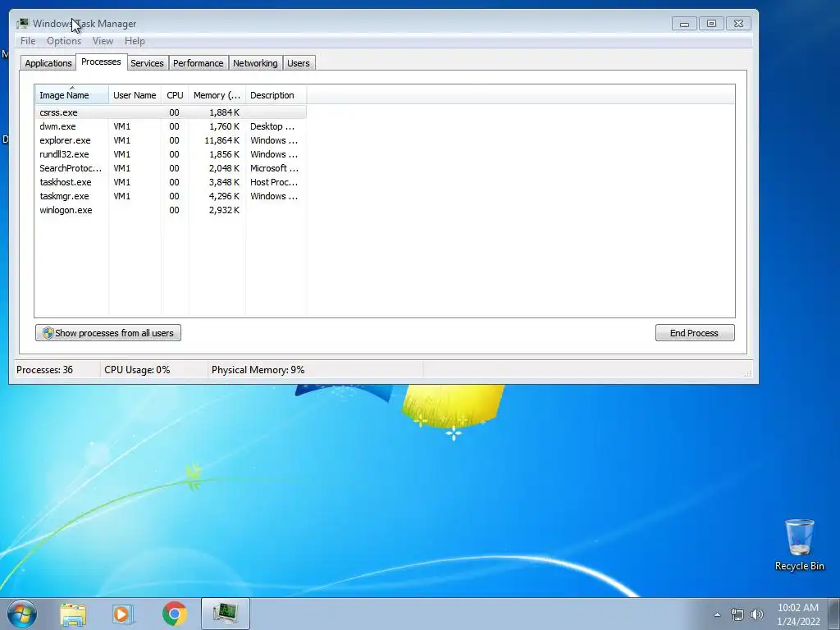The height and width of the screenshot is (630, 840).
Task: Open the File menu
Action: [28, 41]
